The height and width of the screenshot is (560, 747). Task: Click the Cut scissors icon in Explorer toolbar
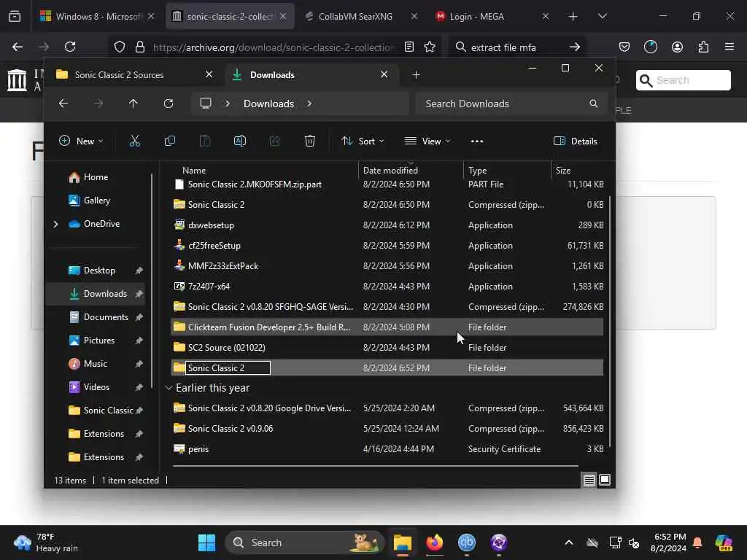(135, 141)
